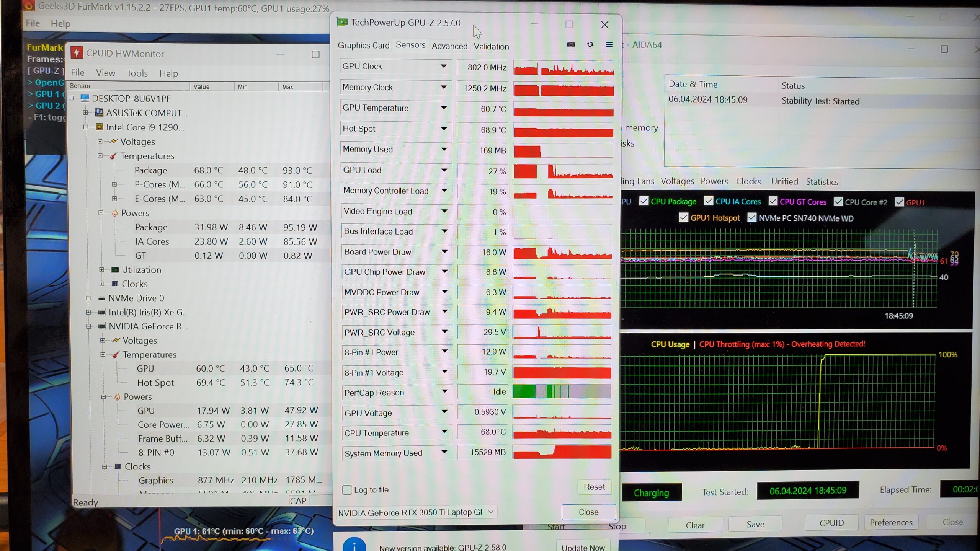Switch to the Advanced tab in GPU-Z
980x551 pixels.
(x=449, y=46)
